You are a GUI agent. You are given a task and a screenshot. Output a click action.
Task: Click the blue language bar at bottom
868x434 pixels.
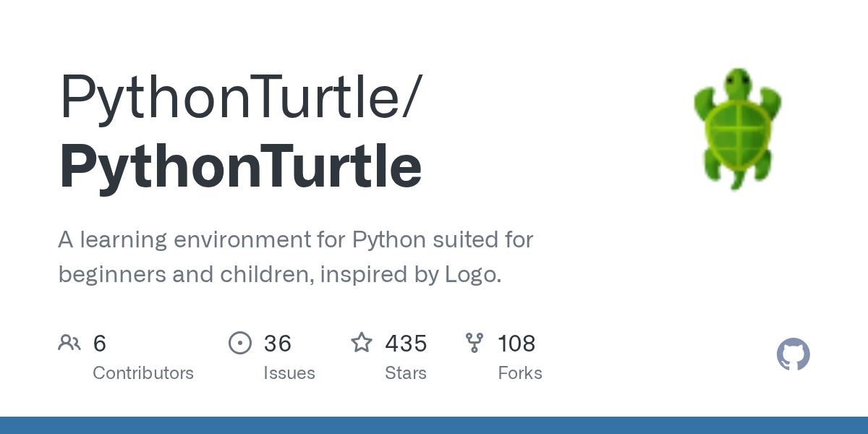click(434, 425)
